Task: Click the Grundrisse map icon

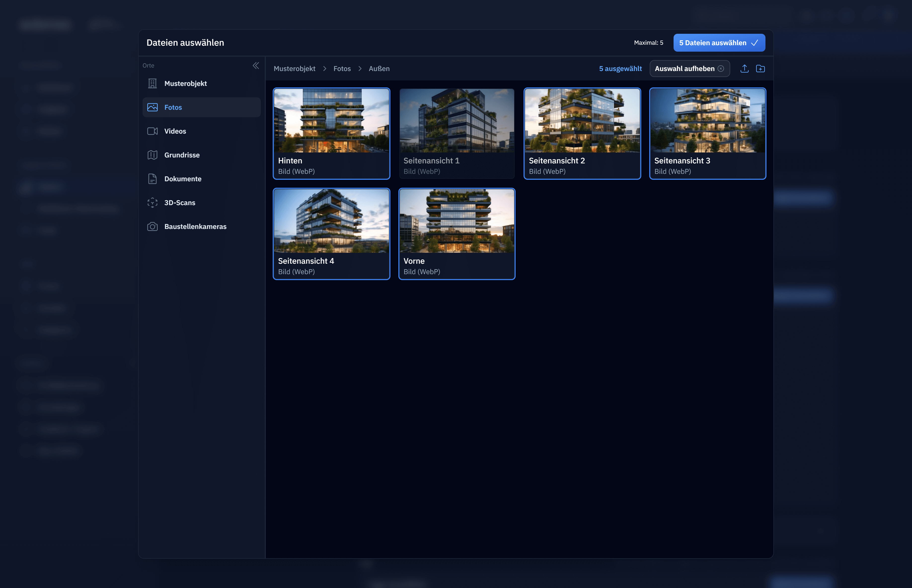Action: point(152,155)
